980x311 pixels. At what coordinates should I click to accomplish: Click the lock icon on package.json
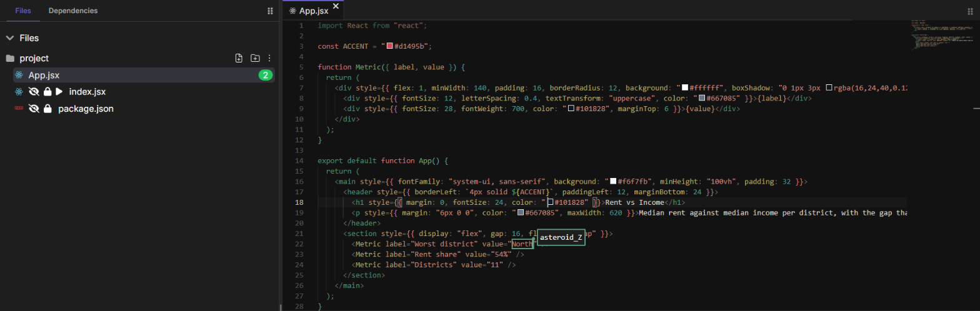click(47, 109)
